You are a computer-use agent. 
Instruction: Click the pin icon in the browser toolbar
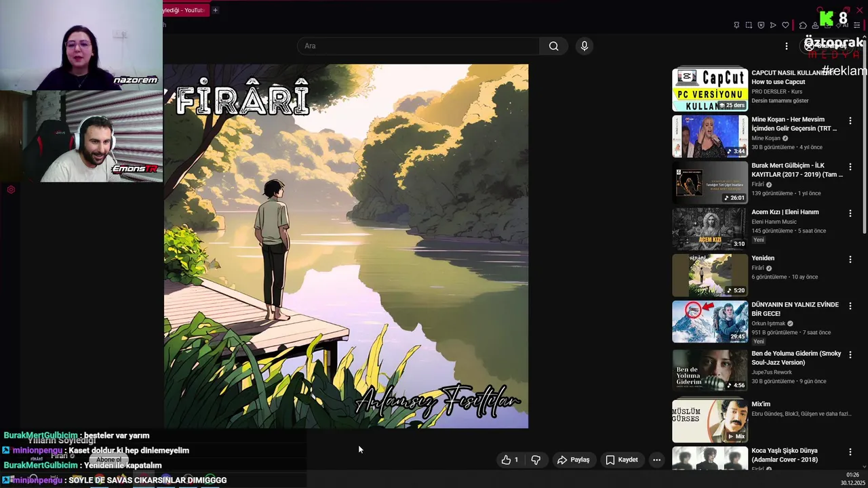coord(736,25)
